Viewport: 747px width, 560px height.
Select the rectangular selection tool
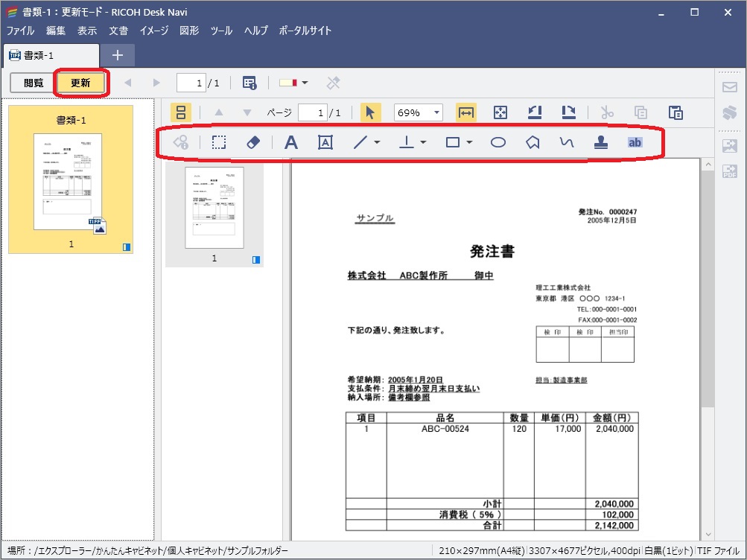tap(218, 142)
